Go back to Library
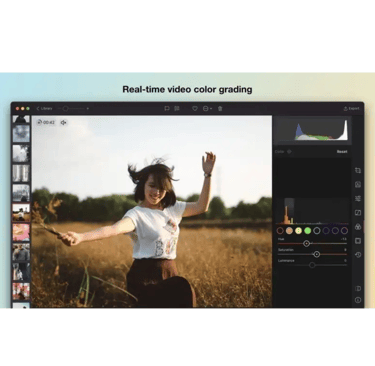The width and height of the screenshot is (375, 366). tap(44, 108)
